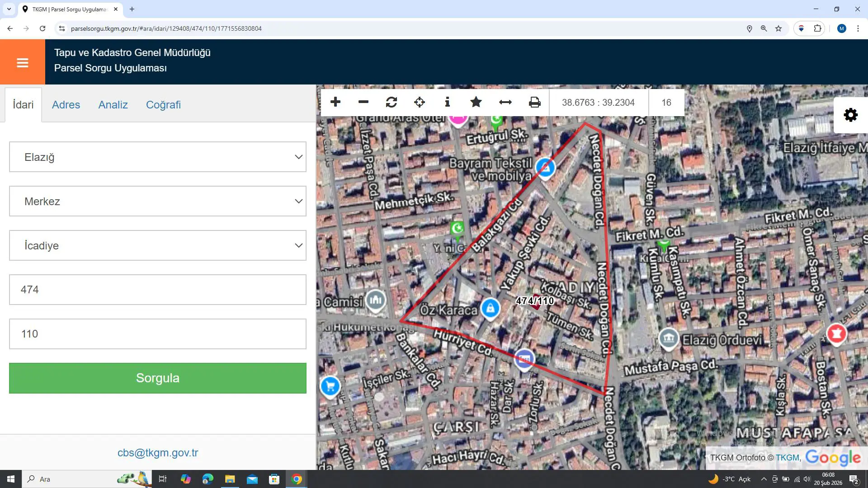
Task: Expand the Merkez district dropdown
Action: point(158,201)
